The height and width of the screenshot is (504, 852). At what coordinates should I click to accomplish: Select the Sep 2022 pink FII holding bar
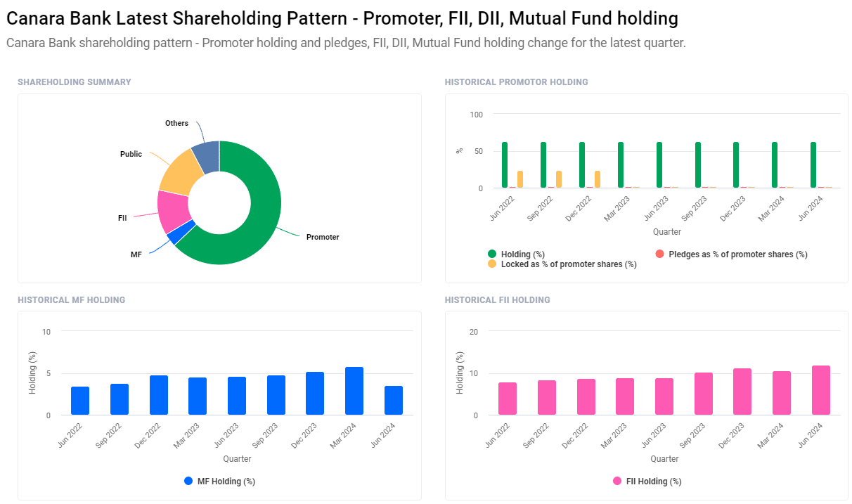[547, 398]
